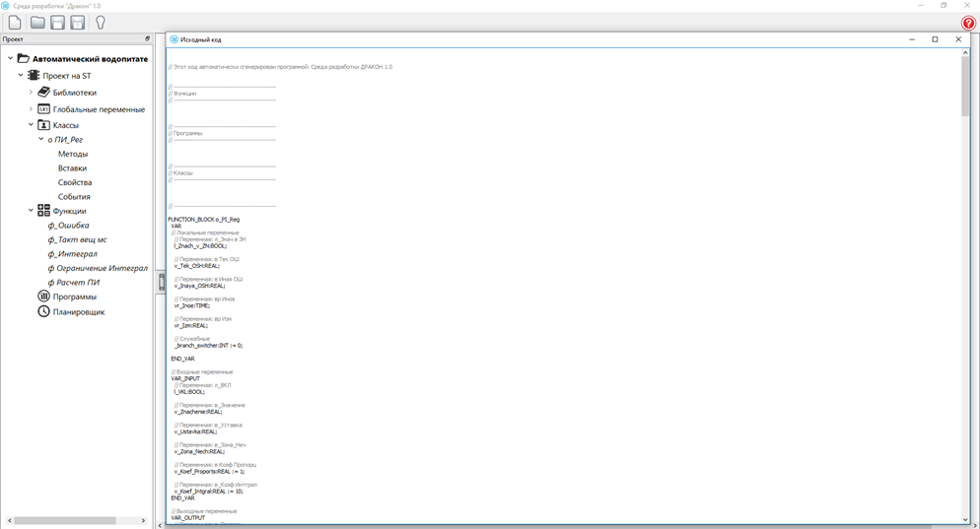Image resolution: width=980 pixels, height=529 pixels.
Task: Collapse the о ПИ_Рег class node
Action: [x=40, y=140]
